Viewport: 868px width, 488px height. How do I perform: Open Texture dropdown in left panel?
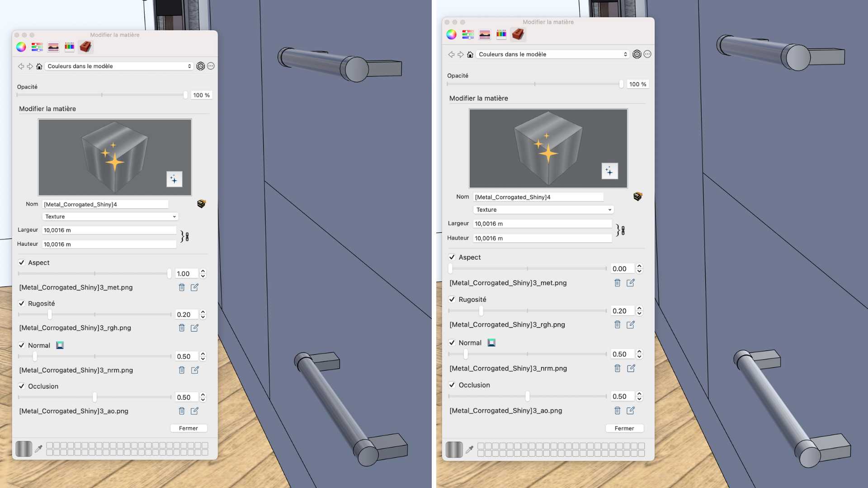[x=110, y=217]
